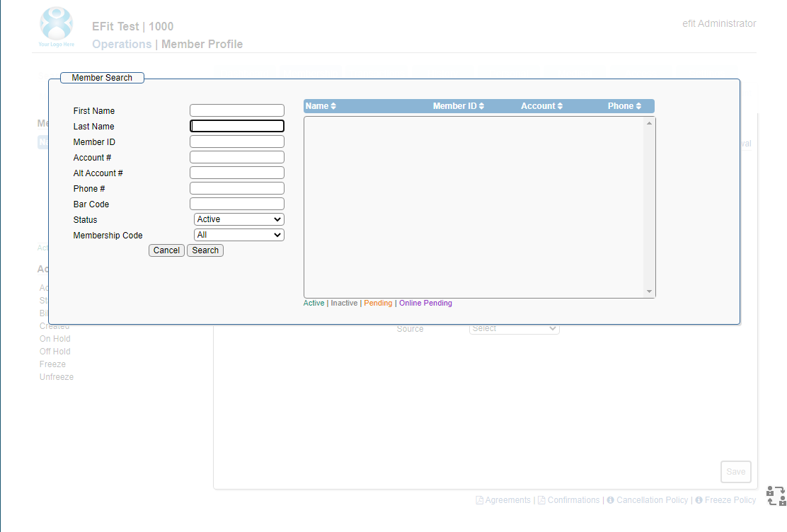Click the On Hold label in sidebar
The image size is (787, 532).
click(55, 339)
